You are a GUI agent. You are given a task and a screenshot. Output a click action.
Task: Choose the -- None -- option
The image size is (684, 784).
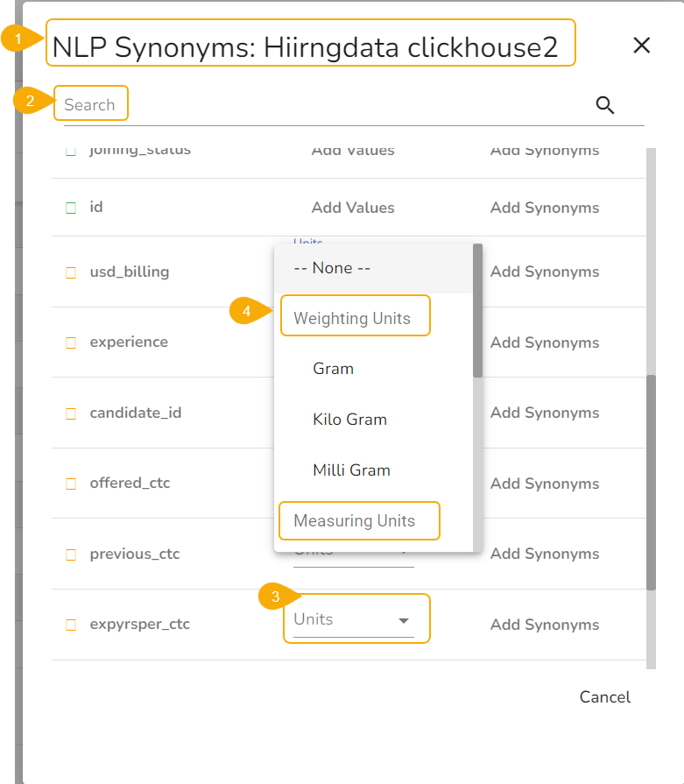click(333, 268)
